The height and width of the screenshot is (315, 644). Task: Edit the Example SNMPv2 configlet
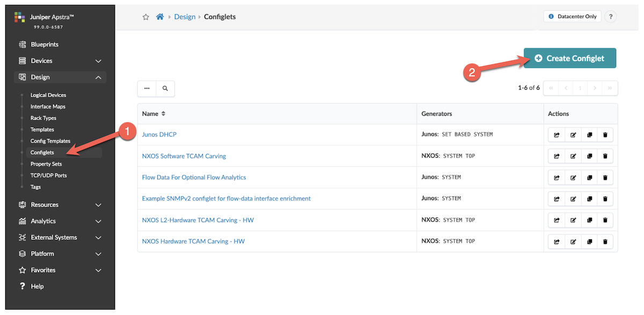click(x=573, y=199)
